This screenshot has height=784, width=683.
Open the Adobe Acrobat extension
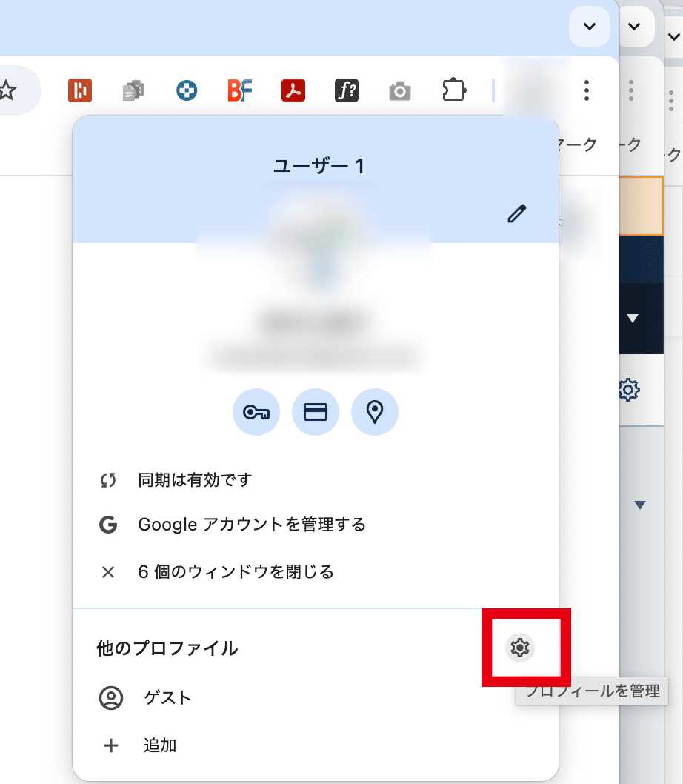point(293,90)
